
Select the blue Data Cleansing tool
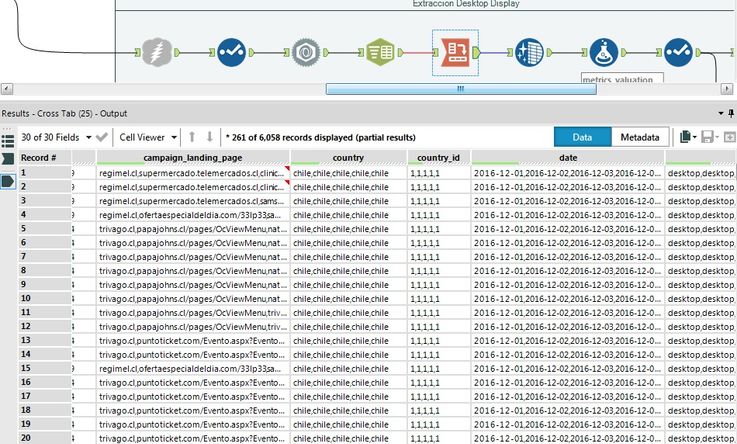click(529, 52)
